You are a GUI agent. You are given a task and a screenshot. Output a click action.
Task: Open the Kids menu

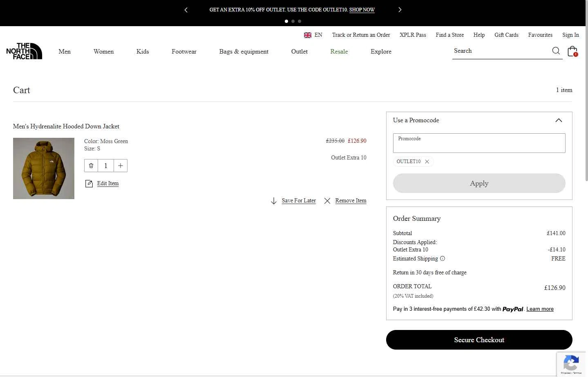click(x=143, y=52)
